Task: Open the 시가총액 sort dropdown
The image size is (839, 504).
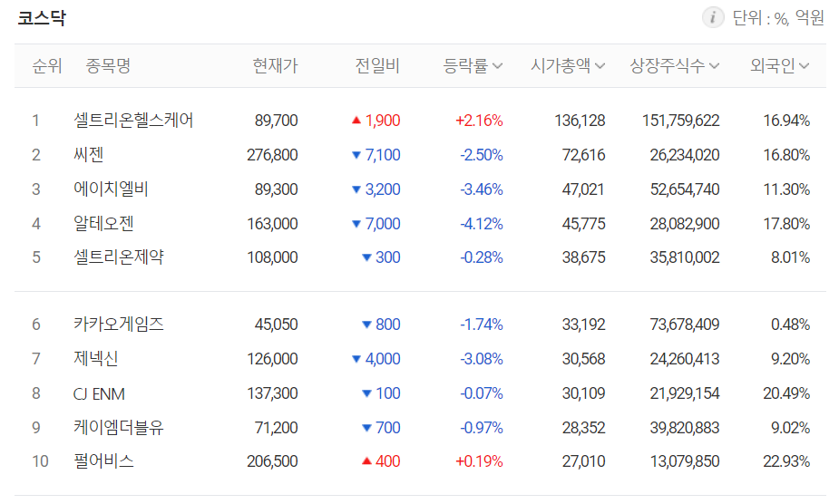Action: 568,66
